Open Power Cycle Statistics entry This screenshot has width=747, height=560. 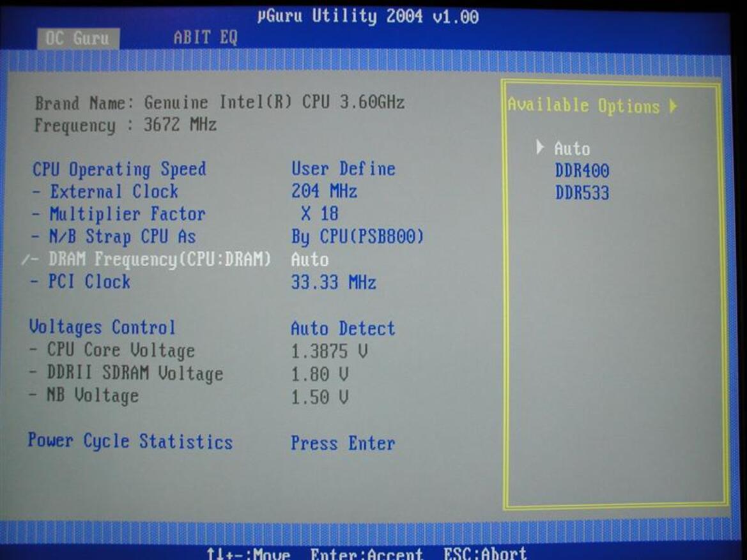point(130,441)
